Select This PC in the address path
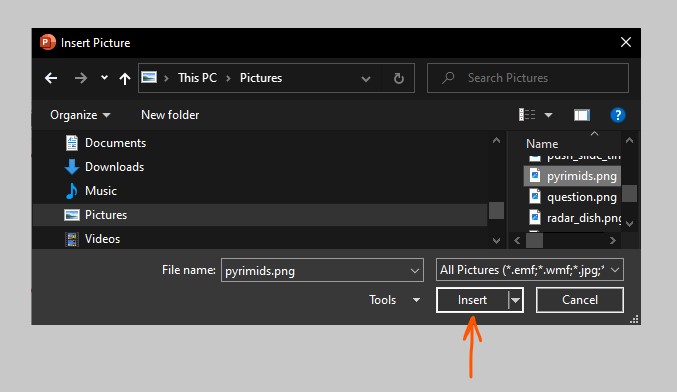The height and width of the screenshot is (392, 677). tap(197, 78)
